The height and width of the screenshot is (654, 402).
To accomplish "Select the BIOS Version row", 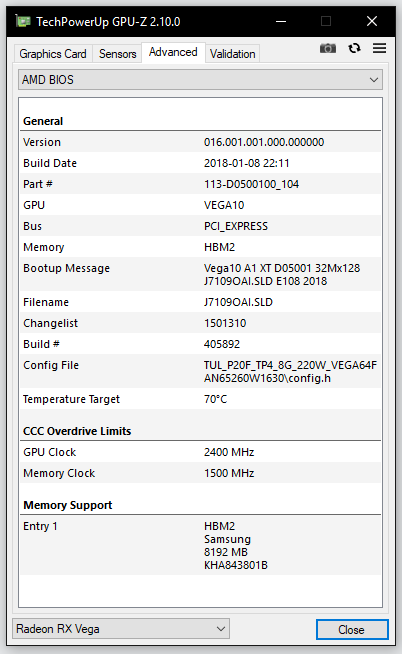I will coord(201,142).
